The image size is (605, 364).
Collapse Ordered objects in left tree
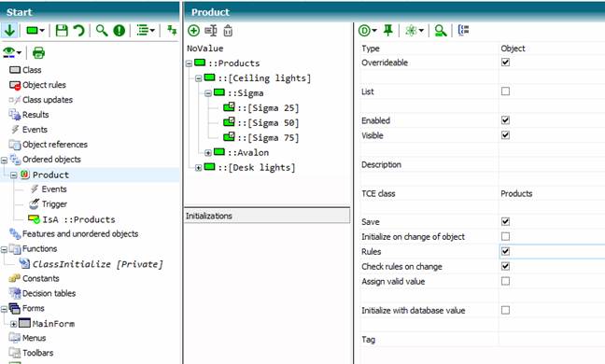click(x=4, y=160)
